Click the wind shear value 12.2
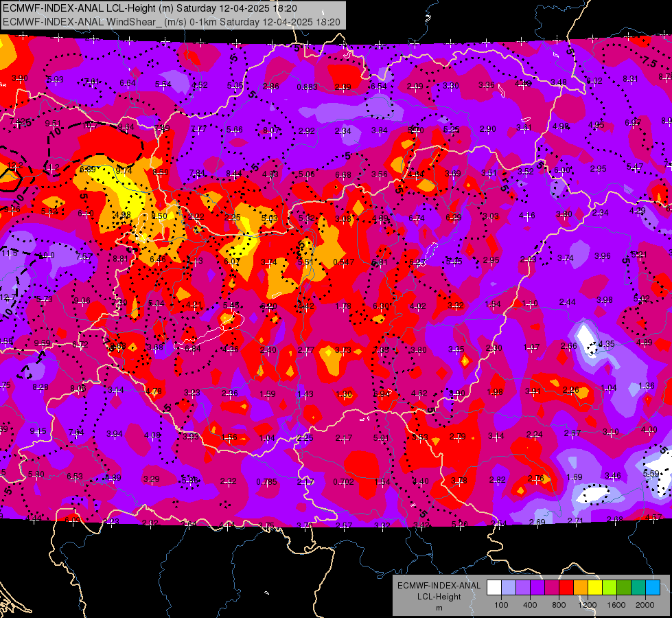 click(15, 165)
